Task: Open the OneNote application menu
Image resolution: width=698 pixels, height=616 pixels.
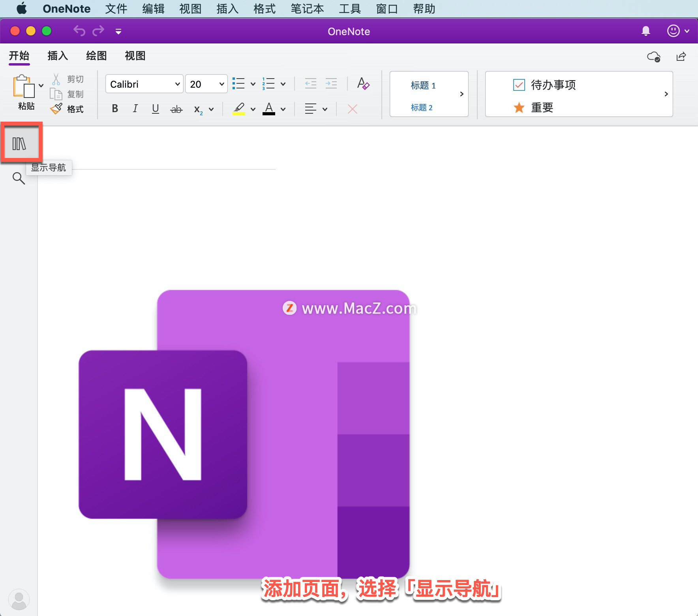Action: pos(66,9)
